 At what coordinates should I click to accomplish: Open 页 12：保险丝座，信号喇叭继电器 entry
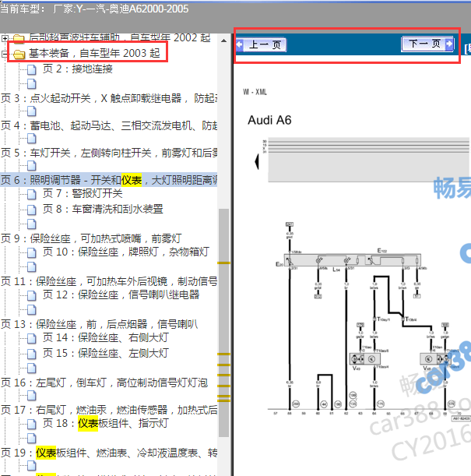(121, 294)
